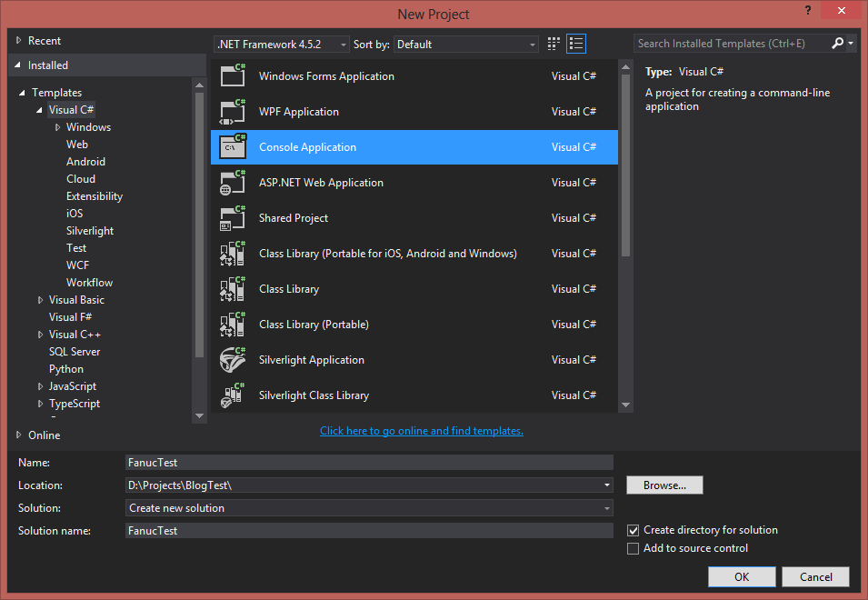Click the Solution name input field
Screen dimensions: 868x600
tap(369, 531)
